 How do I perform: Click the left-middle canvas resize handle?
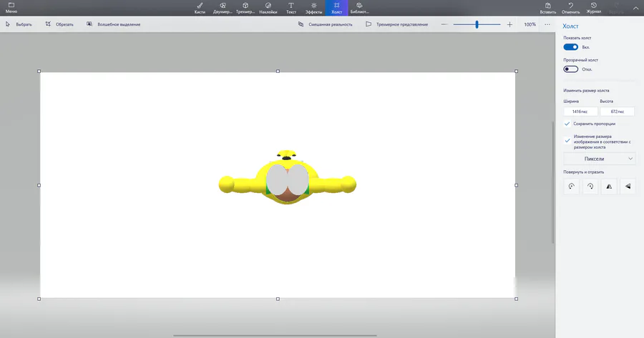pos(39,185)
